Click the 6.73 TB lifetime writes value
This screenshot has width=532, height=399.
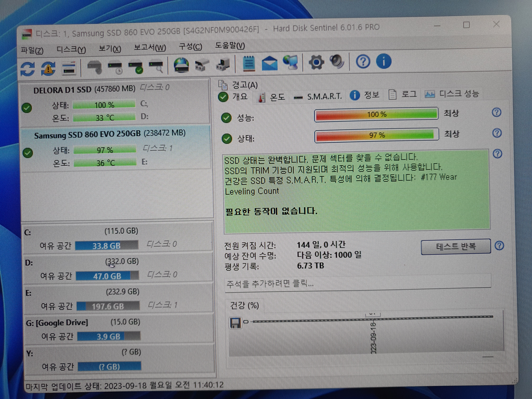310,266
